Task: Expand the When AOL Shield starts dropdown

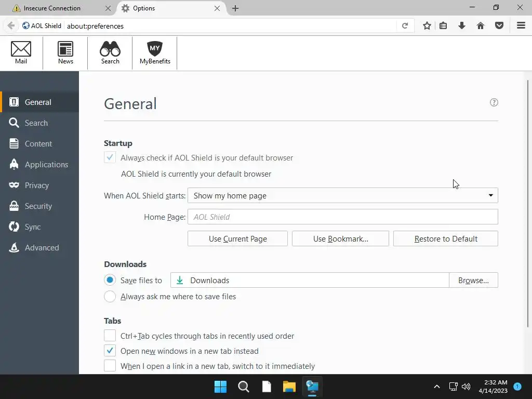Action: click(343, 195)
